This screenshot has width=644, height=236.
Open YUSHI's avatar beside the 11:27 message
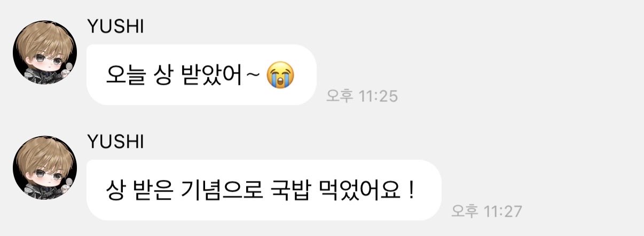(44, 168)
